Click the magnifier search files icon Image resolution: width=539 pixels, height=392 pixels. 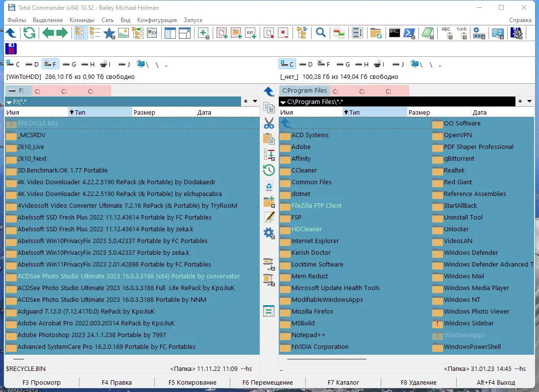pos(321,33)
